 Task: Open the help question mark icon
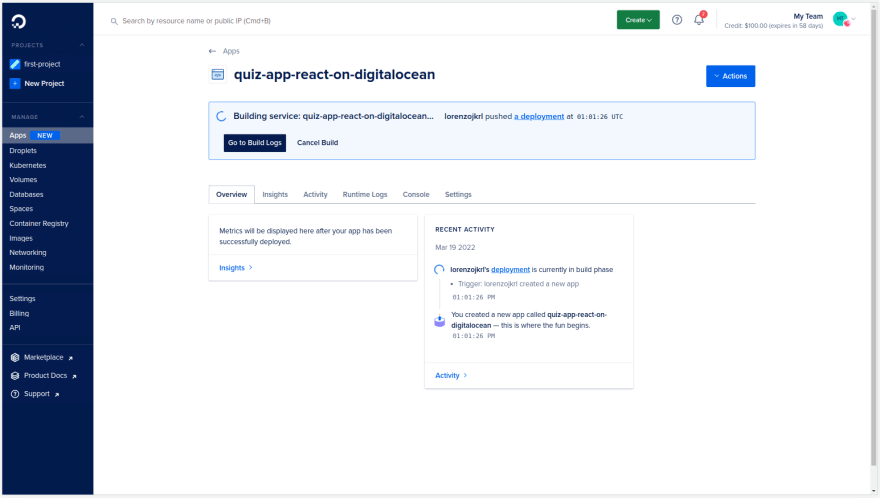677,20
